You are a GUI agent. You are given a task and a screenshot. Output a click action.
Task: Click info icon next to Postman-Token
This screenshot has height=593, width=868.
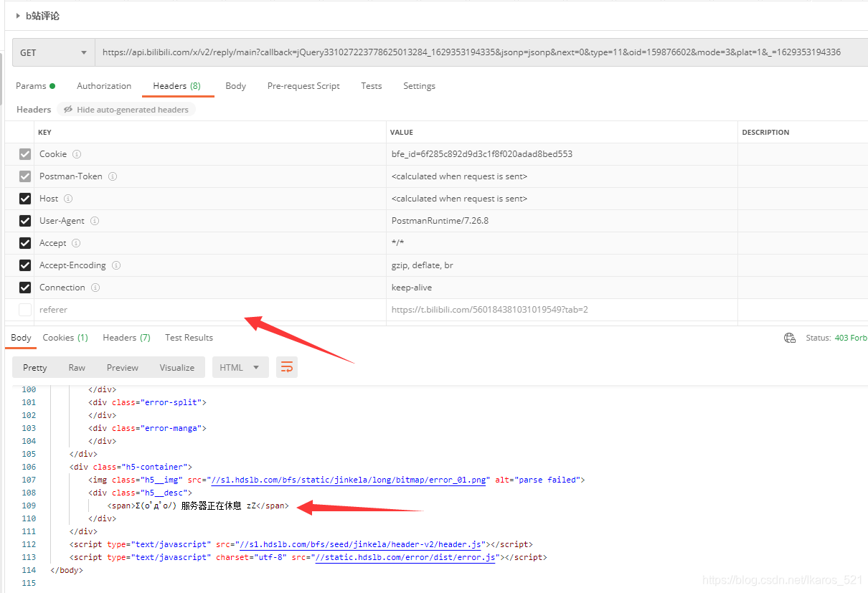(113, 176)
